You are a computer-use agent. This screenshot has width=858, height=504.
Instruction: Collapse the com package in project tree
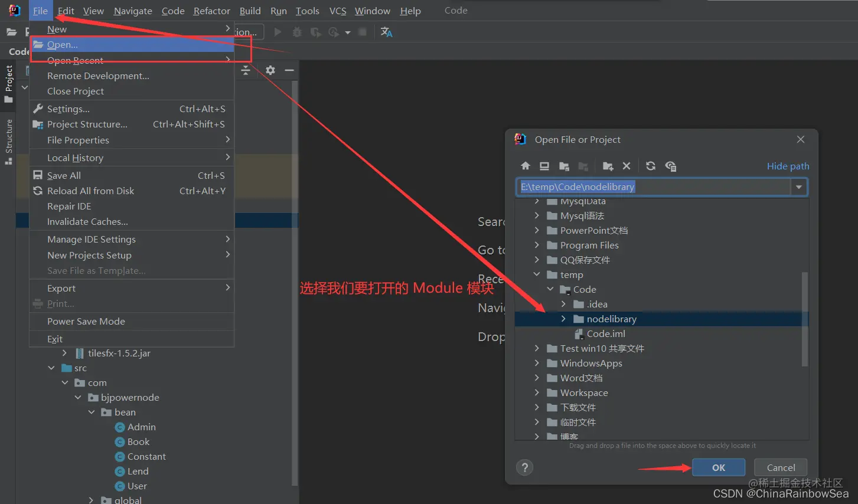click(65, 382)
